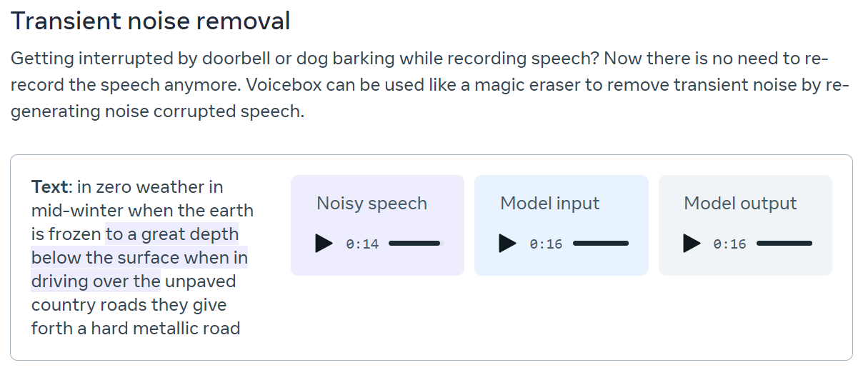This screenshot has height=370, width=868.
Task: Select the "Model input" card title
Action: [550, 204]
